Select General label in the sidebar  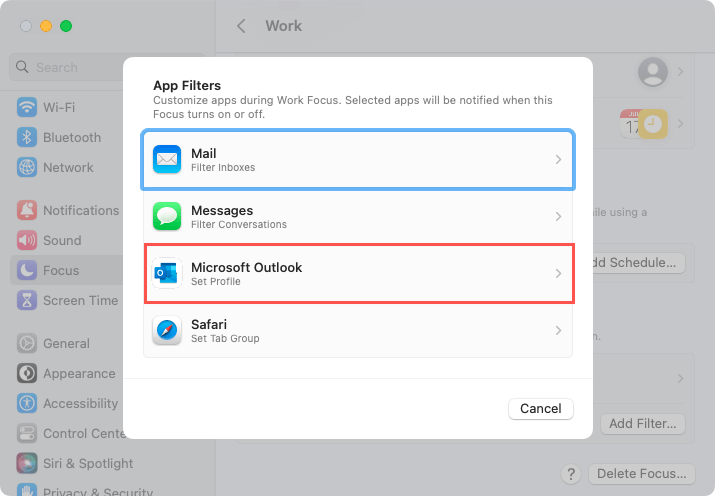click(66, 343)
